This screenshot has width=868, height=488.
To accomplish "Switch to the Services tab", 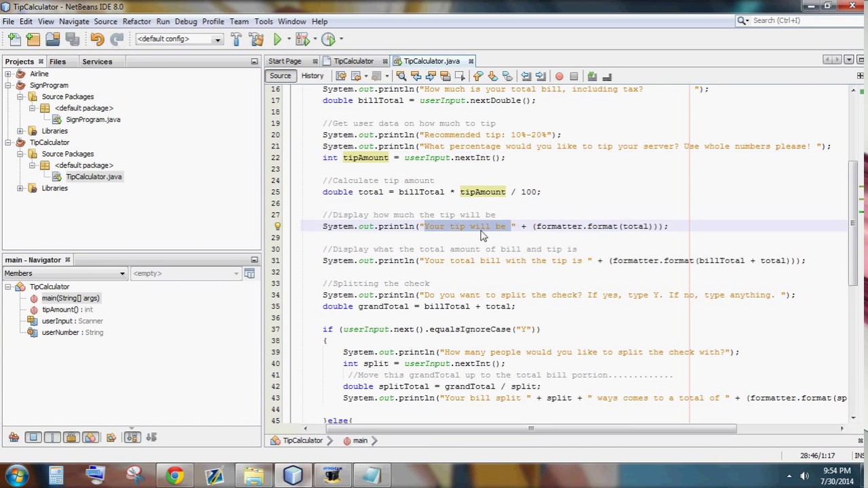I will click(x=97, y=62).
